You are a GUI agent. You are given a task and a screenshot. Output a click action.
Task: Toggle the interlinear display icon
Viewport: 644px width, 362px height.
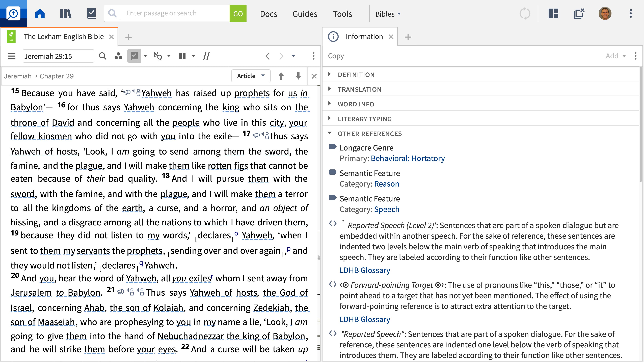[158, 56]
